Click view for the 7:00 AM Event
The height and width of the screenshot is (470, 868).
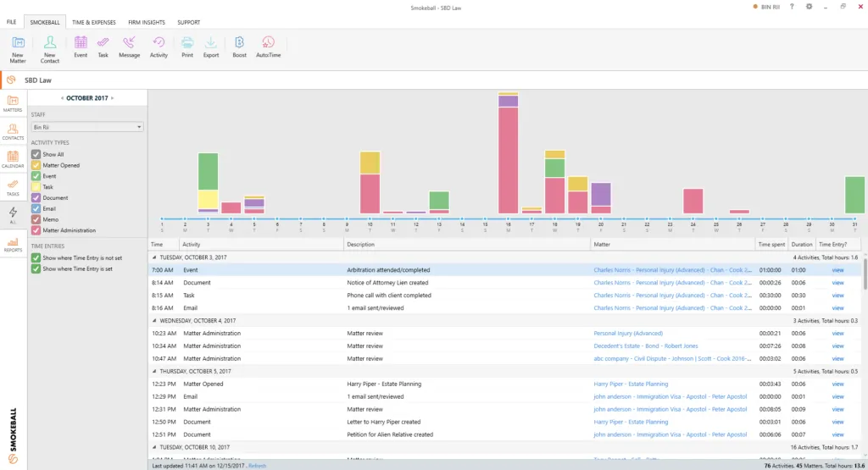click(x=837, y=270)
